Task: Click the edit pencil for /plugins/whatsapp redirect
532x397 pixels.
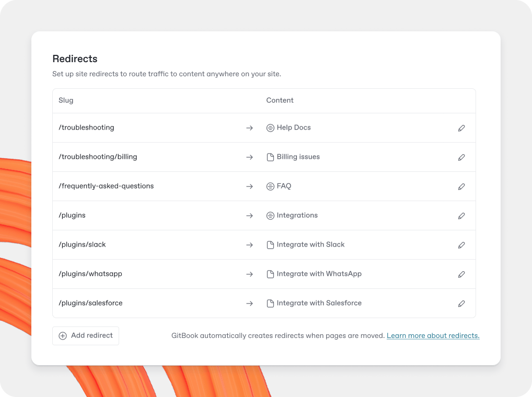Action: coord(461,274)
